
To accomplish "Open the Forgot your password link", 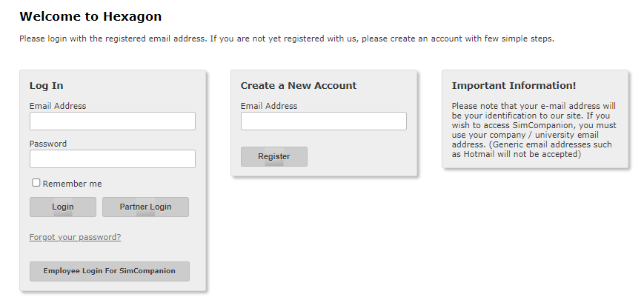I will pyautogui.click(x=75, y=237).
